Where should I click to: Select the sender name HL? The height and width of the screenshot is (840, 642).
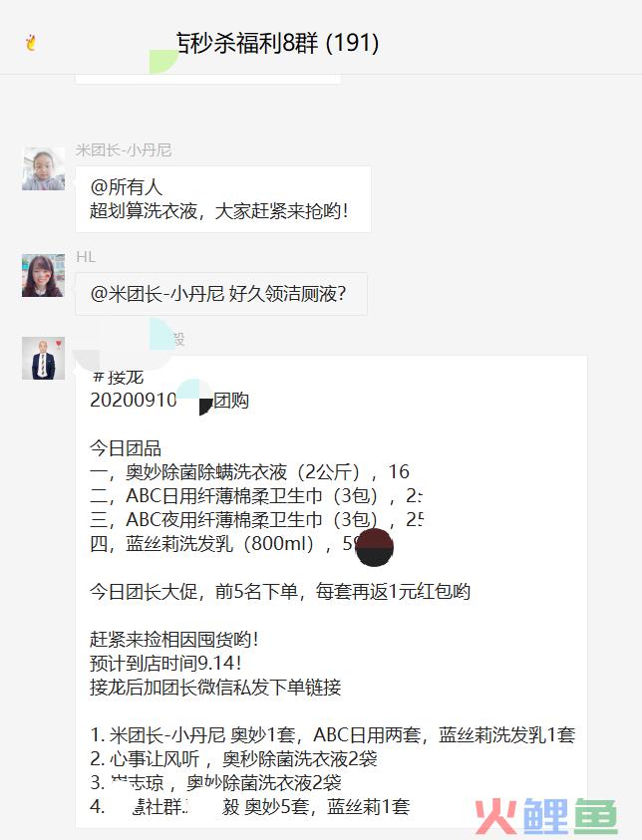[86, 257]
